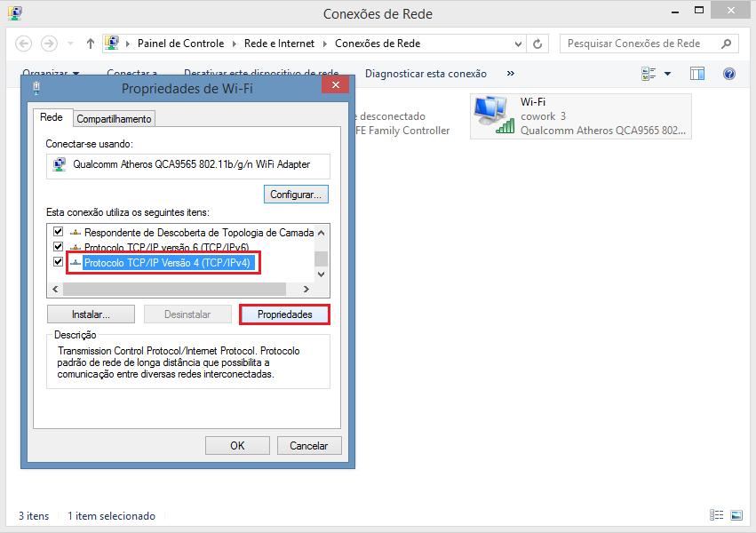This screenshot has height=533, width=756.
Task: Open address bar history dropdown
Action: pos(515,44)
